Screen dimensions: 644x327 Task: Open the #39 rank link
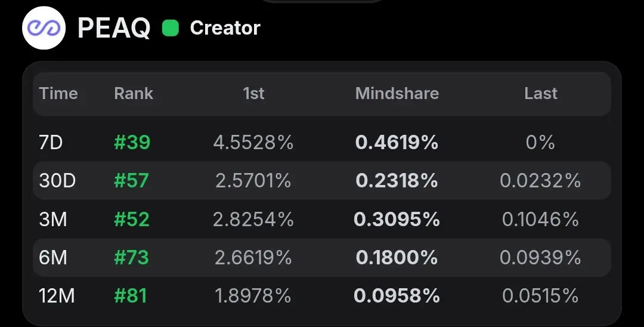(132, 143)
